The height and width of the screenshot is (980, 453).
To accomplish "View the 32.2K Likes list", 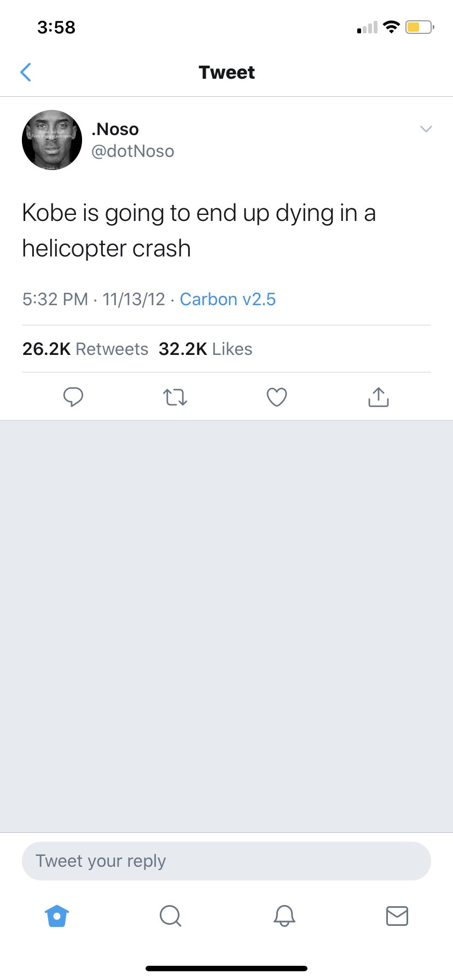I will coord(205,349).
